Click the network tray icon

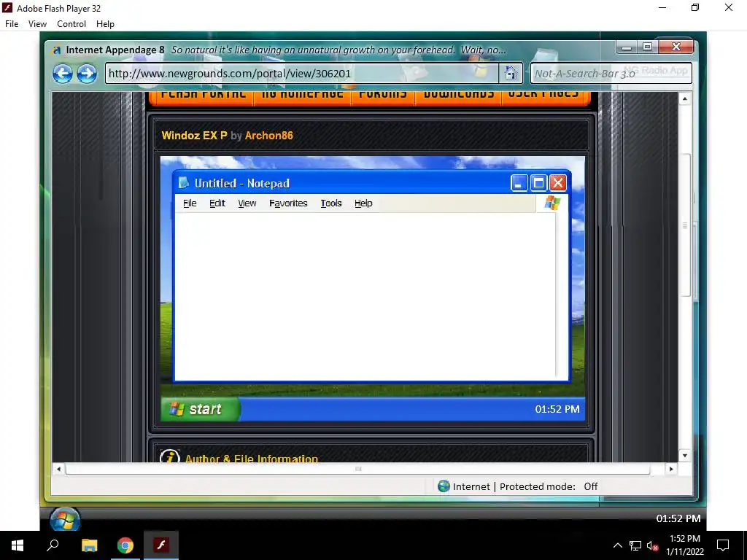point(635,545)
